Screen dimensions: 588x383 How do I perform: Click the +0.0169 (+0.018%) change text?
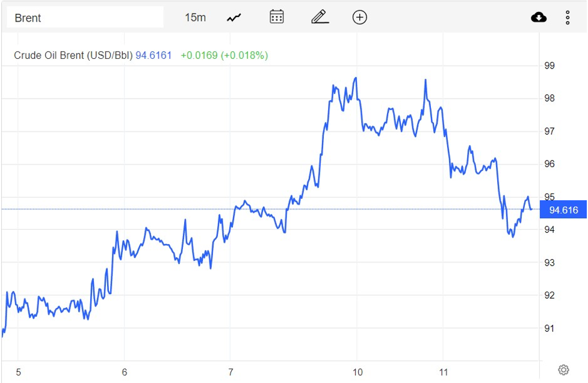tap(224, 55)
